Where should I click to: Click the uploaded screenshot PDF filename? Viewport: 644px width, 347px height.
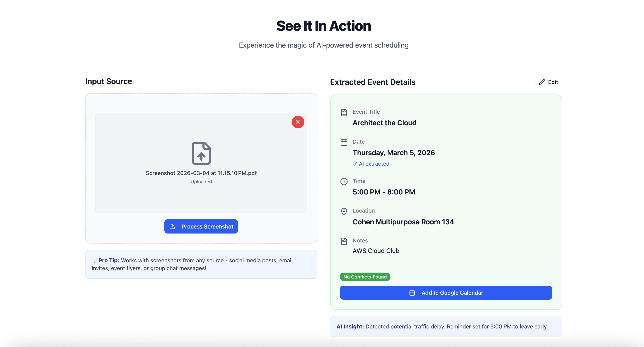[x=201, y=173]
